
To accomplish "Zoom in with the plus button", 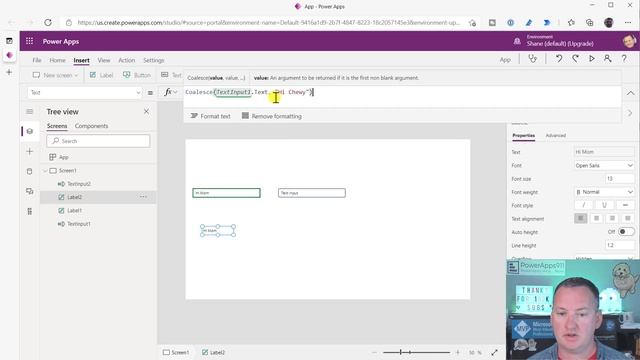I will pos(458,352).
